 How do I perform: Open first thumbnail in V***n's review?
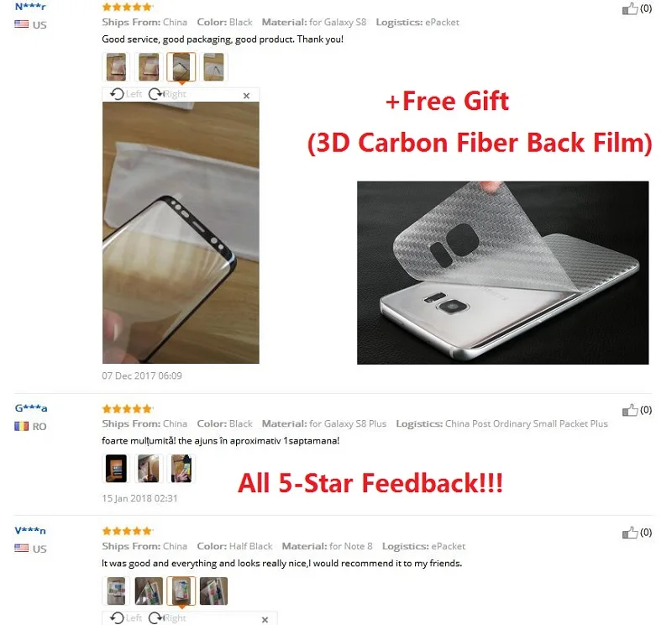coord(116,591)
